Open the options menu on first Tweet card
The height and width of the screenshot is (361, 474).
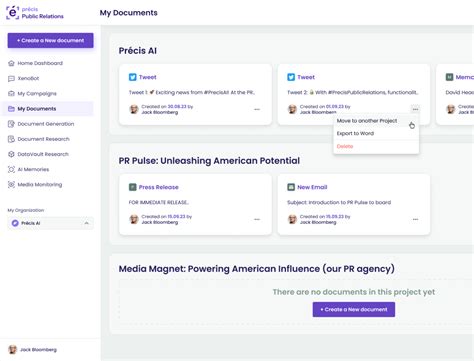pyautogui.click(x=257, y=109)
